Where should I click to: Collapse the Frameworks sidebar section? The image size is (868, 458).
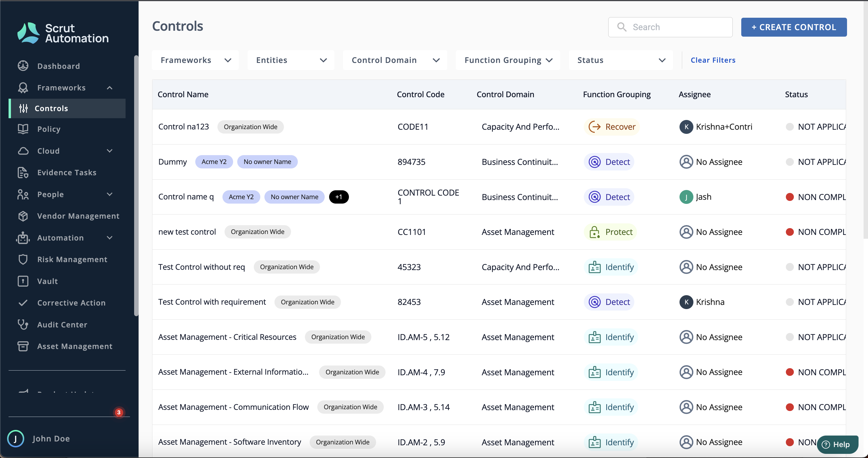click(110, 88)
